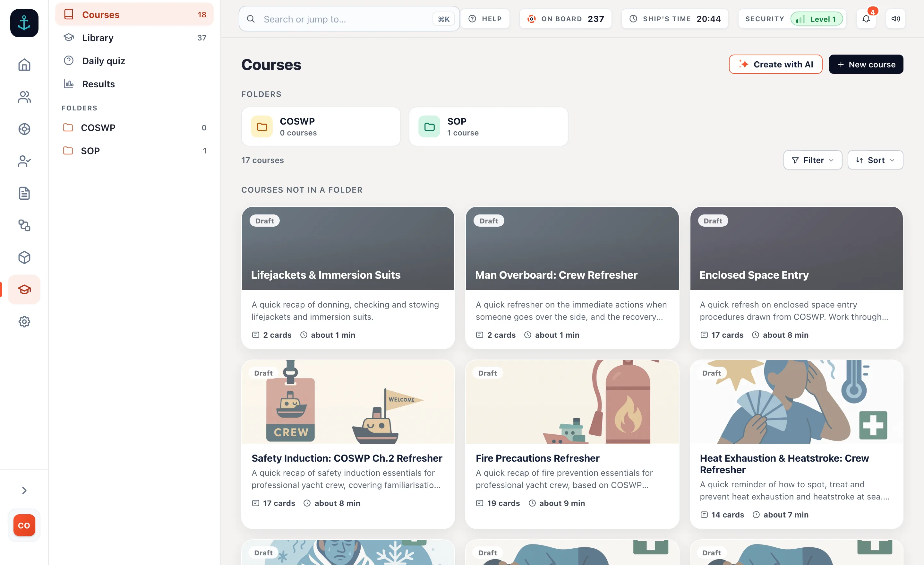The image size is (924, 565).
Task: Open the Sort dropdown
Action: [x=875, y=160]
